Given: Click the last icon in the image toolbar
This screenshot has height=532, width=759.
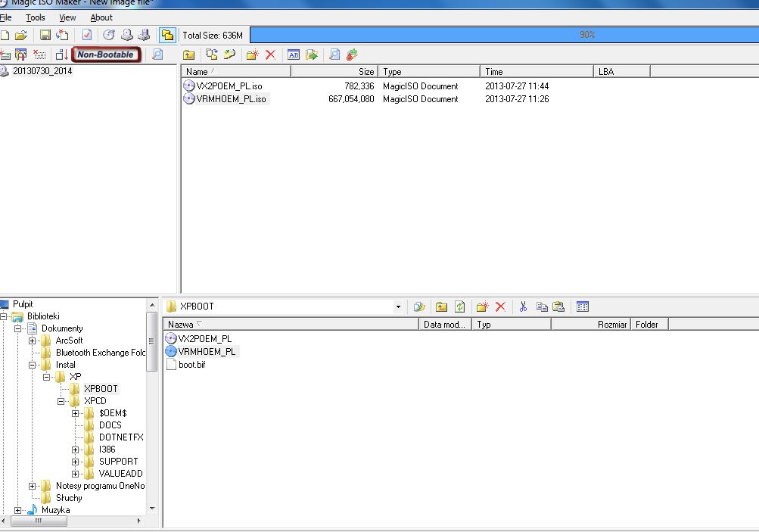Looking at the screenshot, I should (353, 54).
